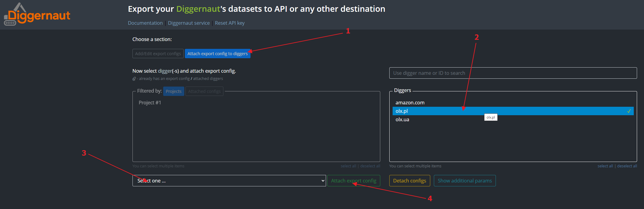Open the 'Select one ...' export config dropdown
The width and height of the screenshot is (644, 209).
point(229,181)
